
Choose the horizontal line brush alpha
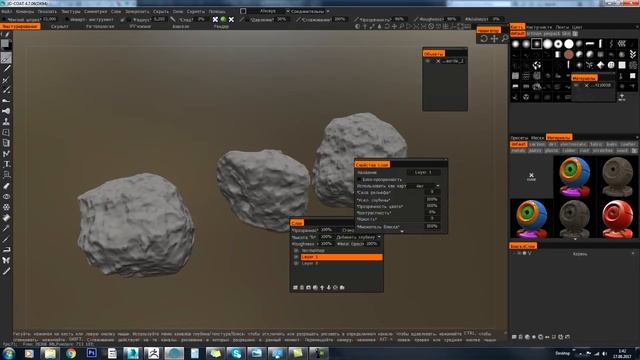[x=590, y=44]
